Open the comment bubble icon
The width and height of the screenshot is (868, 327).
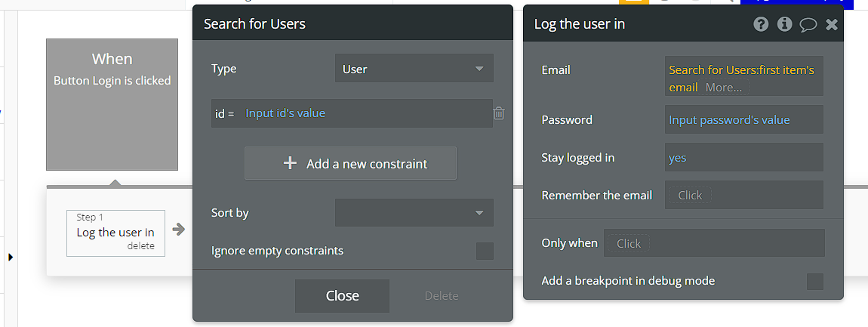[x=808, y=25]
